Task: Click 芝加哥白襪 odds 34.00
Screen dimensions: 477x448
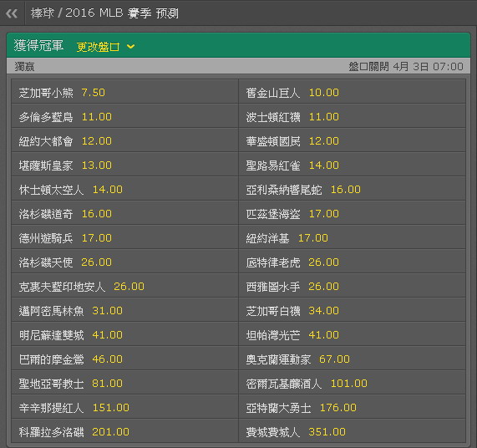Action: [x=352, y=310]
